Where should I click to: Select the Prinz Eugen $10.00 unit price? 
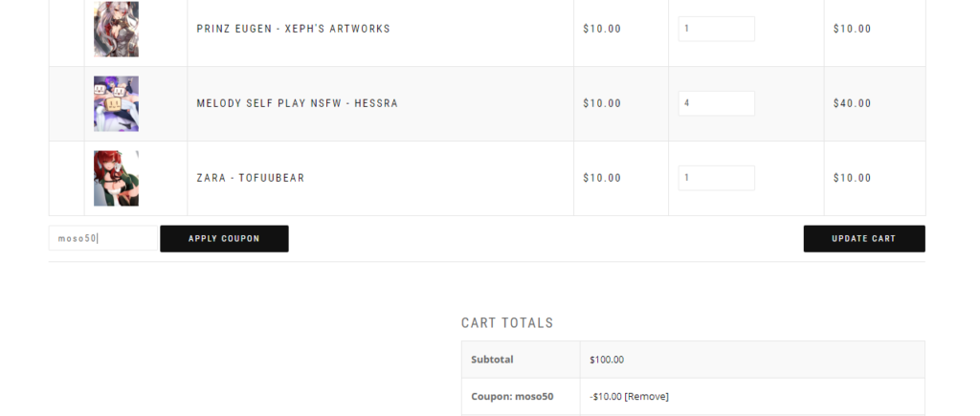pyautogui.click(x=602, y=29)
